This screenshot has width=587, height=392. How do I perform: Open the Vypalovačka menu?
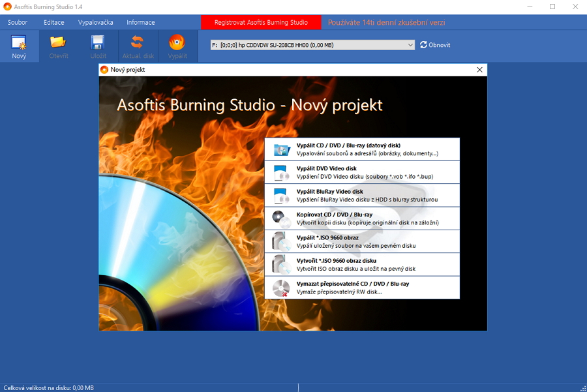(95, 22)
